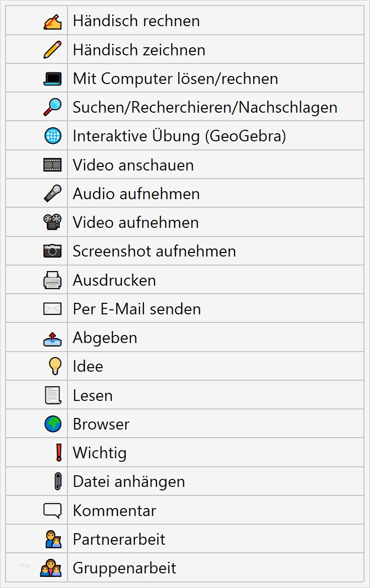370x588 pixels.
Task: Click the printer icon
Action: tap(52, 280)
